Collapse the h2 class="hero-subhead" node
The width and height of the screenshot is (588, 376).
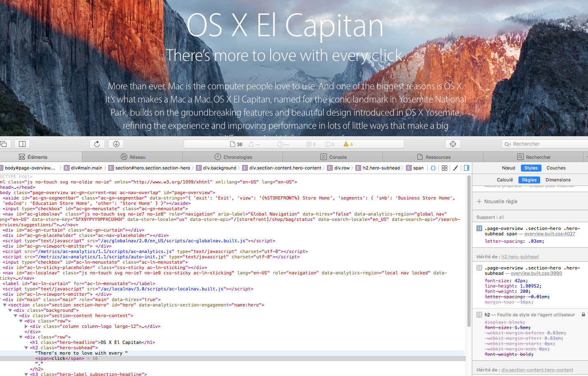[26, 348]
